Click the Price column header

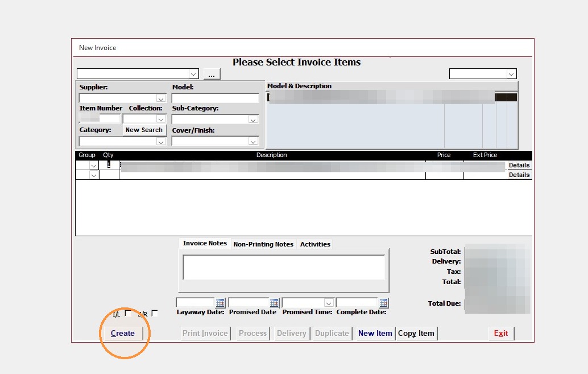point(444,155)
